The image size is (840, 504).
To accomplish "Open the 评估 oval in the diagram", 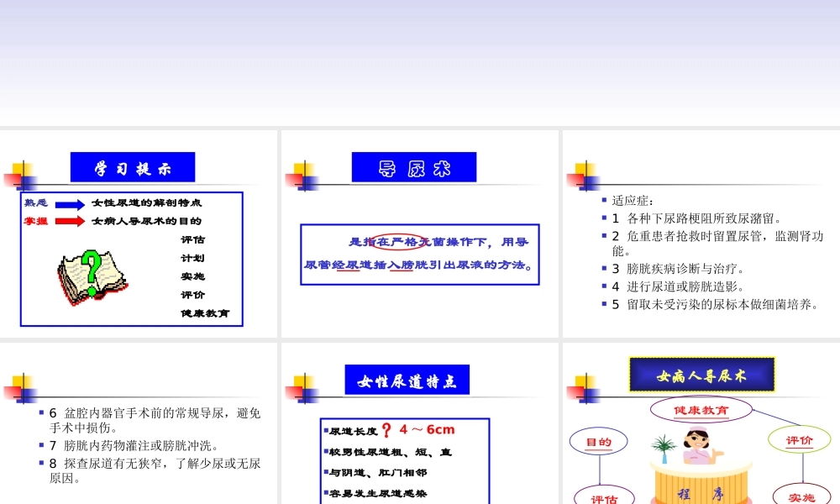I will (603, 497).
